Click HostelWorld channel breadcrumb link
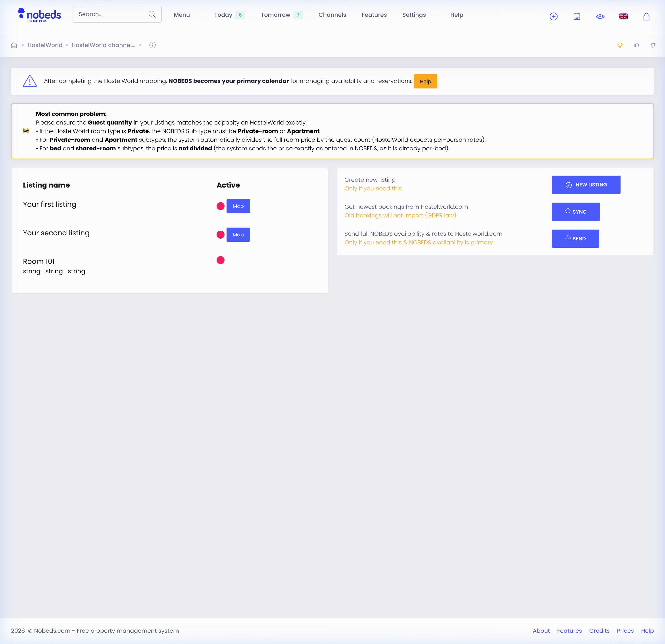The height and width of the screenshot is (644, 665). coord(104,45)
